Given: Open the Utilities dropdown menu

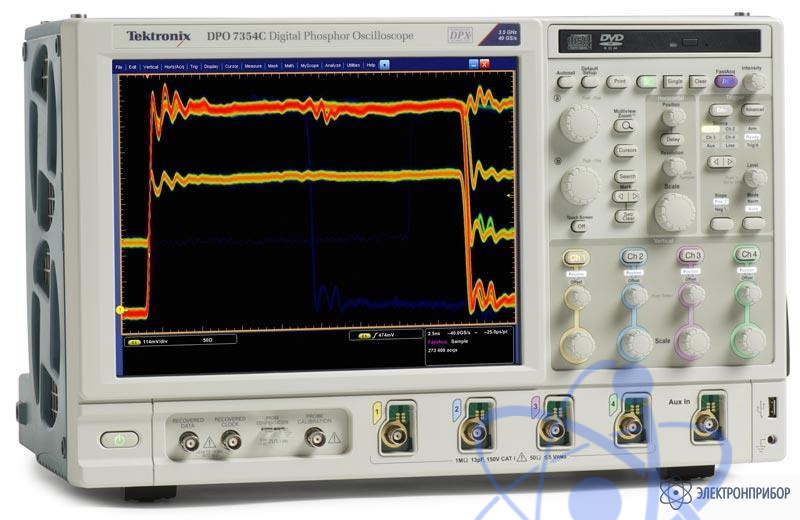Looking at the screenshot, I should click(x=353, y=65).
